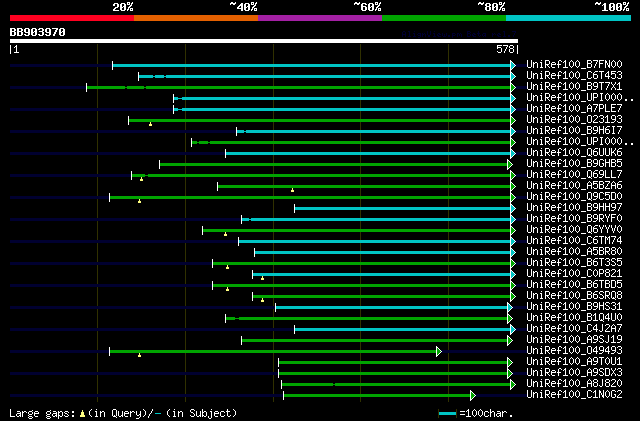Click the white query sequence bar

pos(264,41)
